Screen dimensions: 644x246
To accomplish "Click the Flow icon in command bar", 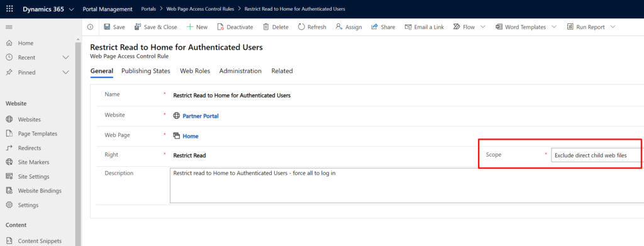I will (457, 27).
